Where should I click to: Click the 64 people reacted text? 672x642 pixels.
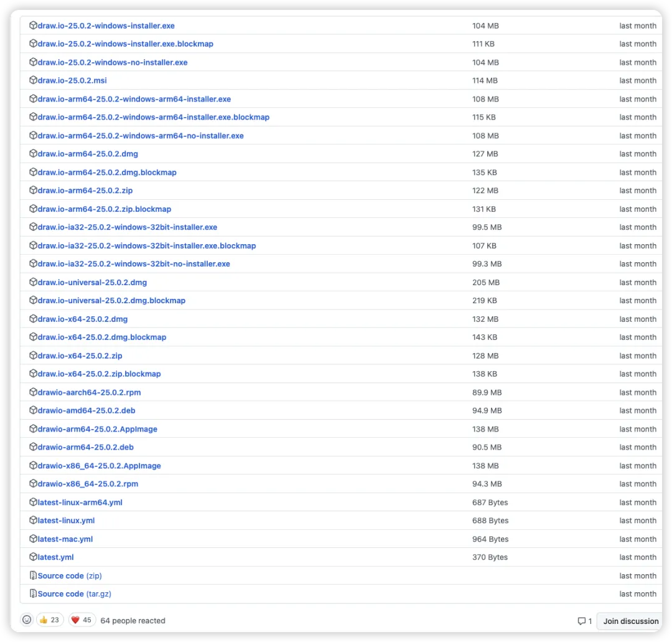(133, 621)
